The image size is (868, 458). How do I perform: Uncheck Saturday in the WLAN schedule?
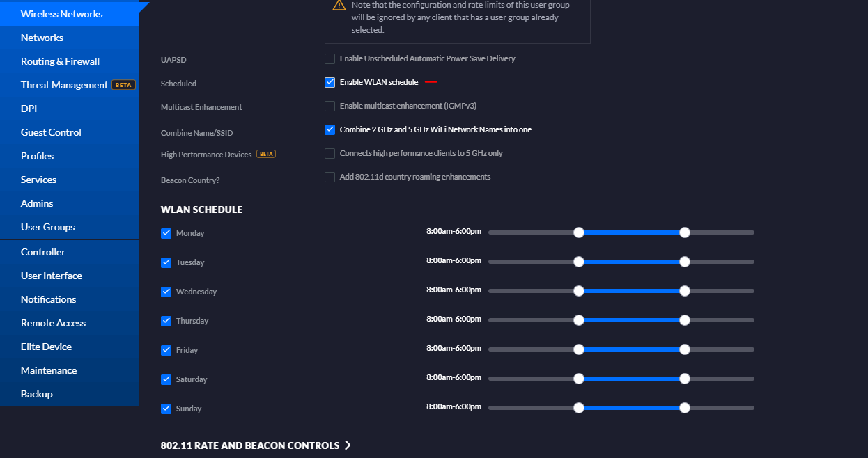(x=166, y=379)
